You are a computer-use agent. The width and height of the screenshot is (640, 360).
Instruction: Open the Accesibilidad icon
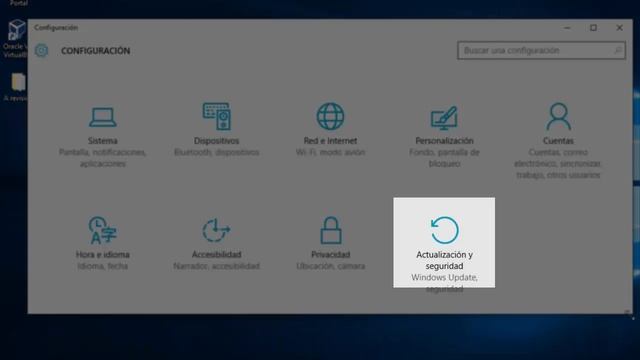[x=216, y=230]
